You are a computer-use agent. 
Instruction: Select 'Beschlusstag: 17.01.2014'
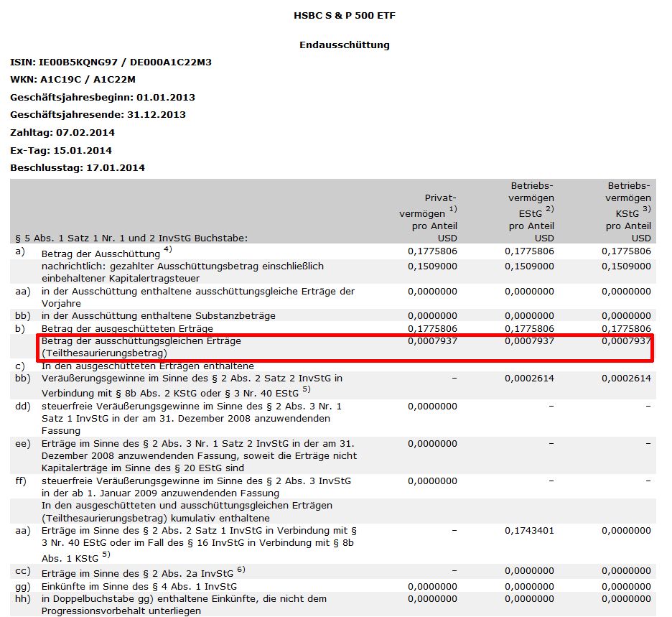point(77,167)
